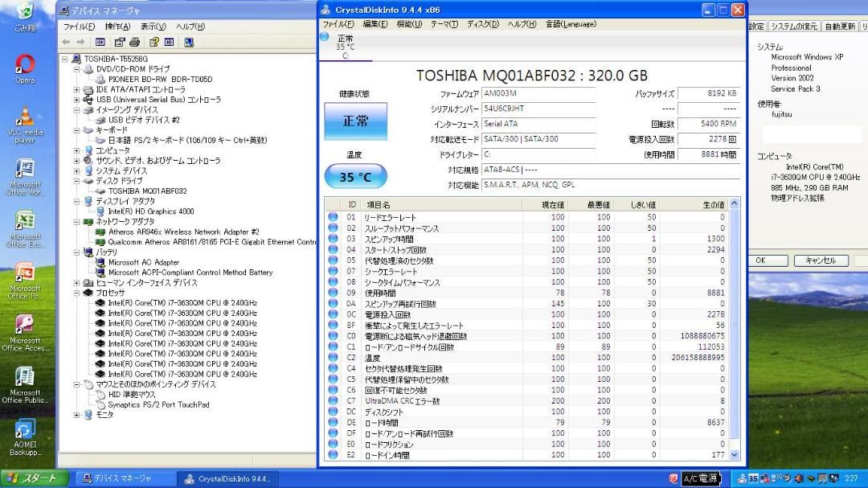This screenshot has height=488, width=868.
Task: Switch to System Restore tab in System Properties
Action: coord(794,27)
